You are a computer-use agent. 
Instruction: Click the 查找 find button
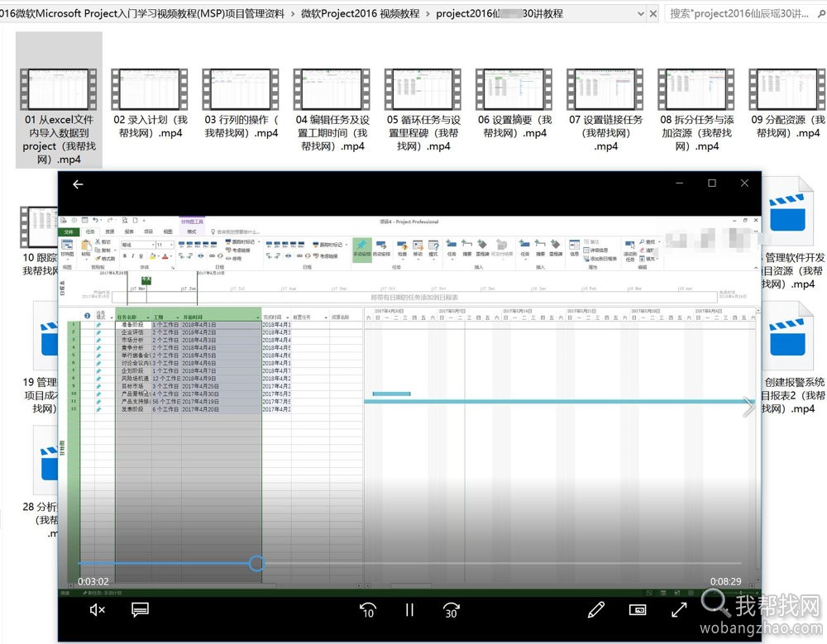coord(648,241)
